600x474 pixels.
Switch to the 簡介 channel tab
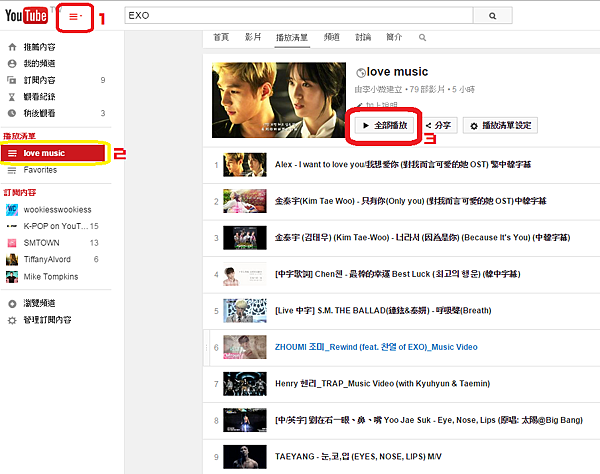pos(394,37)
